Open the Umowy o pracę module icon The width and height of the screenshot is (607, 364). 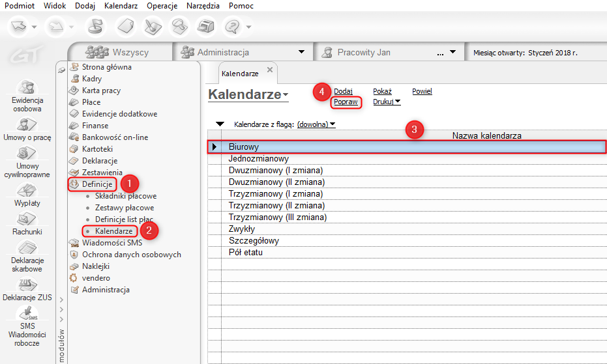27,124
